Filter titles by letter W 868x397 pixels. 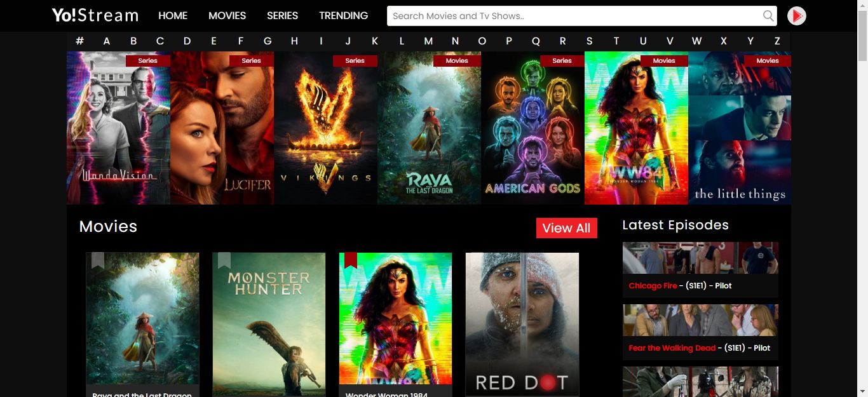click(696, 41)
